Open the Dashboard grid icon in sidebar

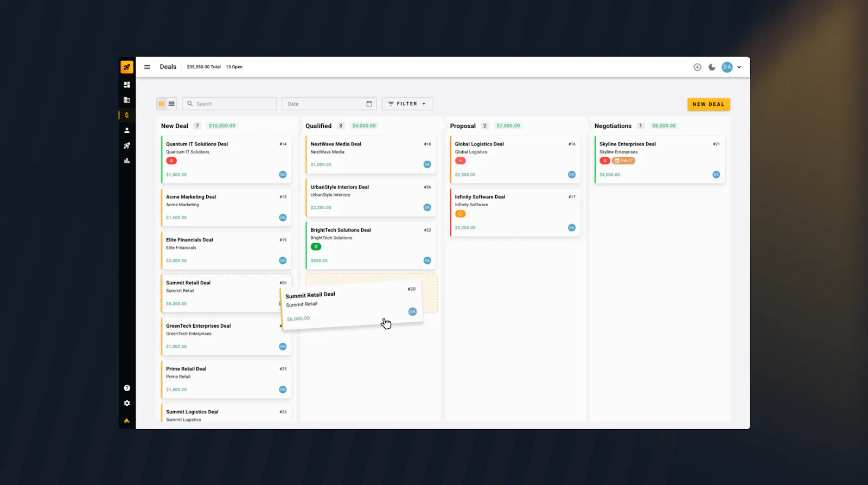127,85
